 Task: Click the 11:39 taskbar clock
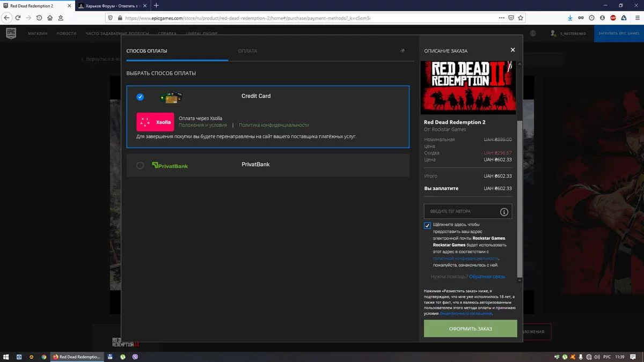coord(620,357)
